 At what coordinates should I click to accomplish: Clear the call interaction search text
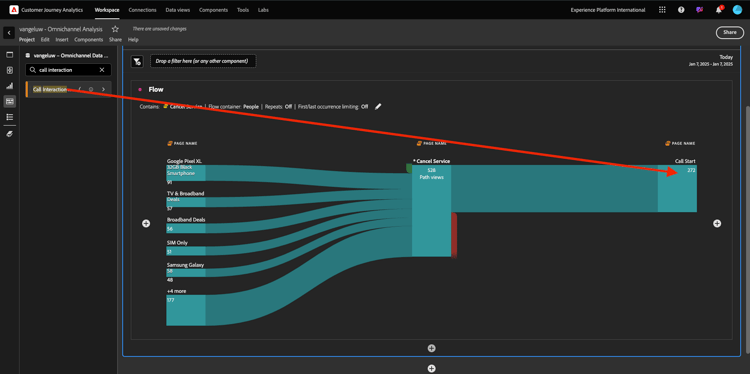point(102,70)
